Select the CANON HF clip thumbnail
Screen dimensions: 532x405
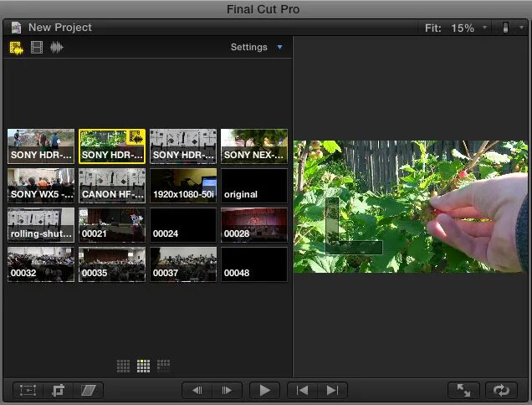pos(112,186)
